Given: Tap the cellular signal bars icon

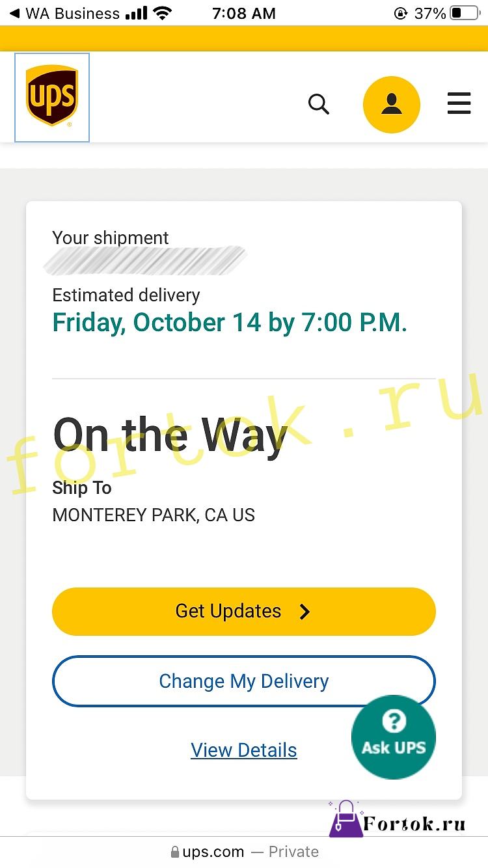Looking at the screenshot, I should (x=137, y=13).
